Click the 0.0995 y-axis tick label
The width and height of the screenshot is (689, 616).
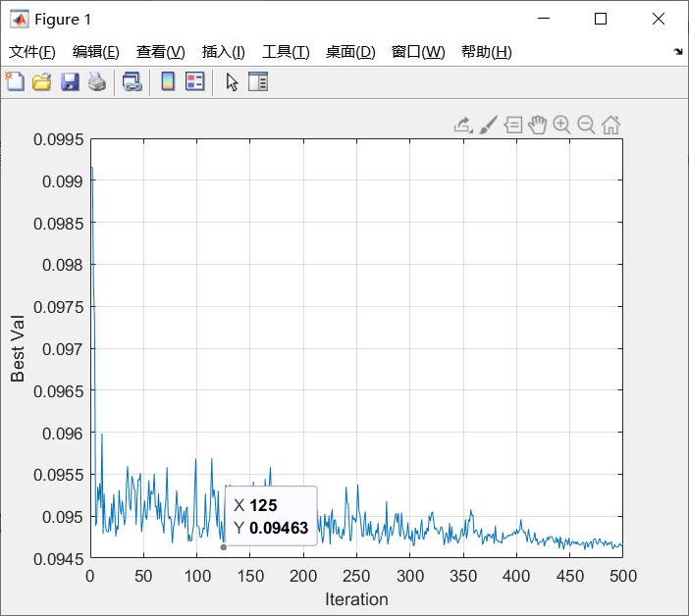pos(59,139)
